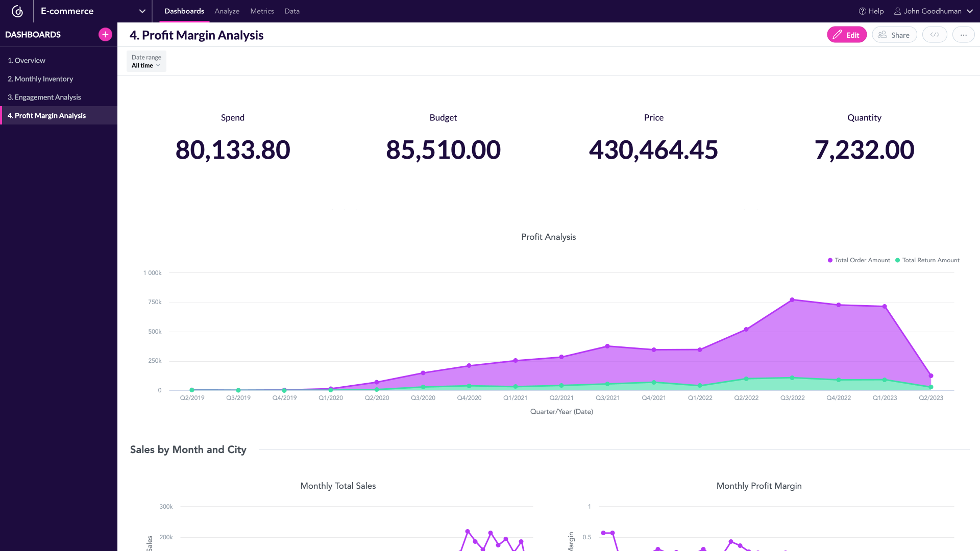
Task: Click the Quantity KPI label
Action: pyautogui.click(x=864, y=117)
